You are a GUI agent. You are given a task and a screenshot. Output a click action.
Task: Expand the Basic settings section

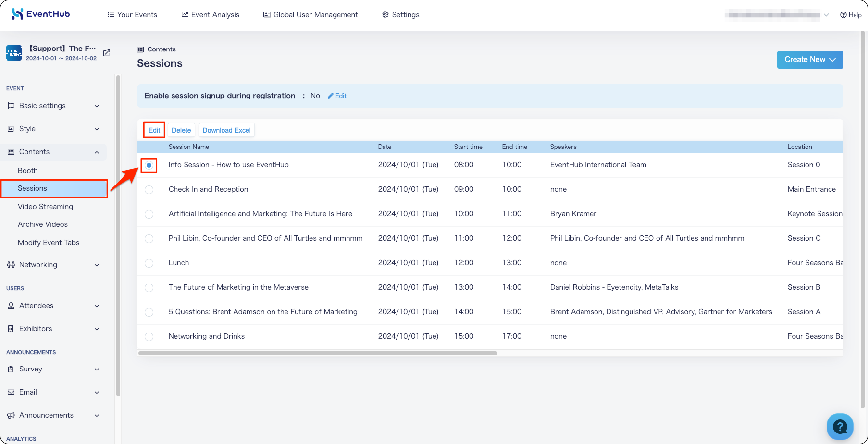point(54,106)
